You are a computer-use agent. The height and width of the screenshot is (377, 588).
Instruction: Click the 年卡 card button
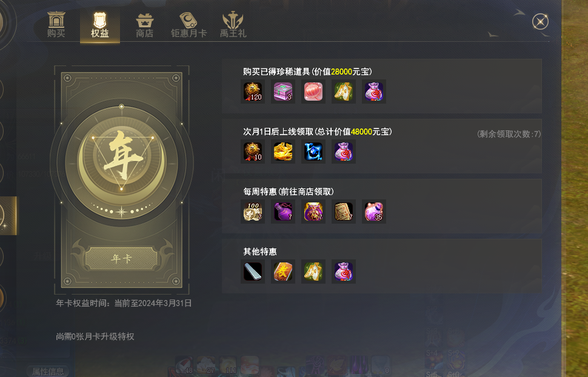[121, 258]
